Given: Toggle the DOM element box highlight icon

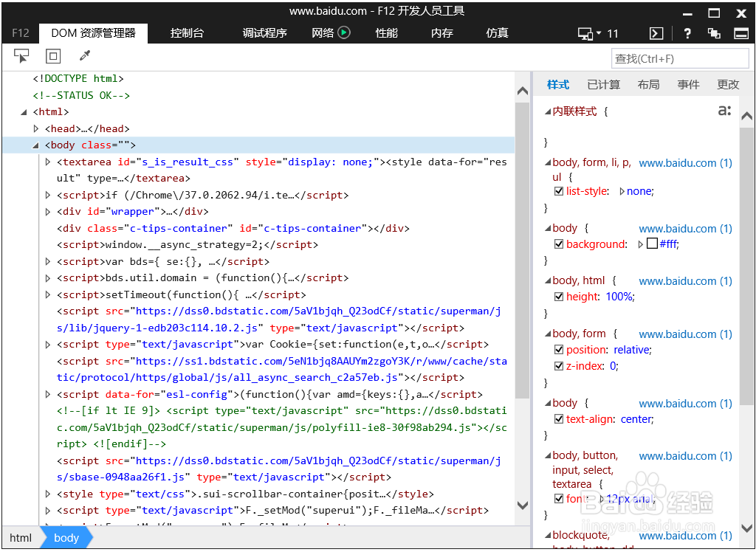Looking at the screenshot, I should (53, 56).
